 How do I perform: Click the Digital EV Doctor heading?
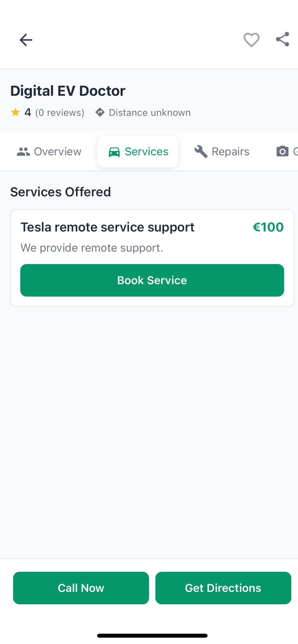[68, 91]
